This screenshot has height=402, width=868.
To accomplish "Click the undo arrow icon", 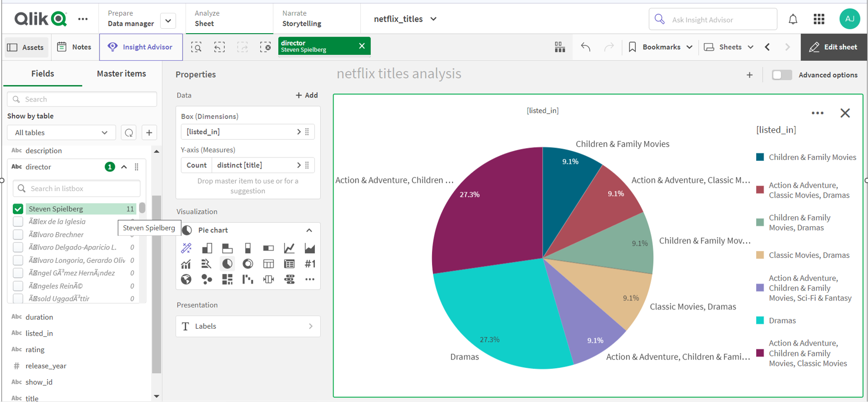I will coord(585,47).
